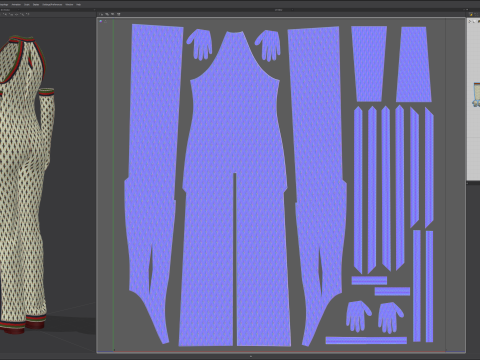Open the Help menu
This screenshot has width=480, height=360.
79,5
